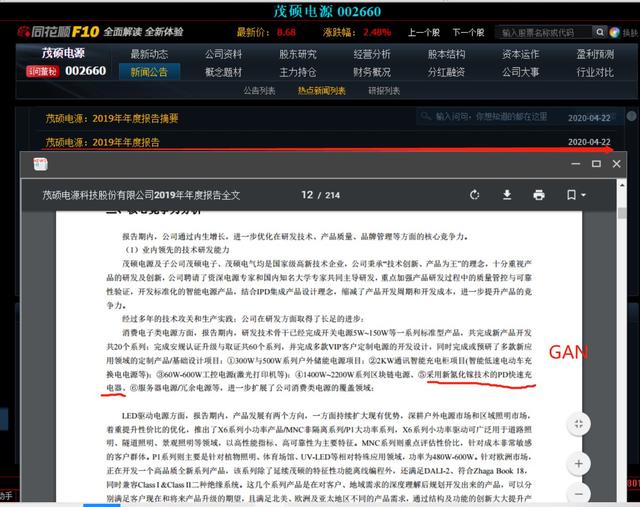Click the document title 茂硕电源科技股份有限公司2019年年度报告全文
Screen dimensions: 640x507
[x=141, y=195]
